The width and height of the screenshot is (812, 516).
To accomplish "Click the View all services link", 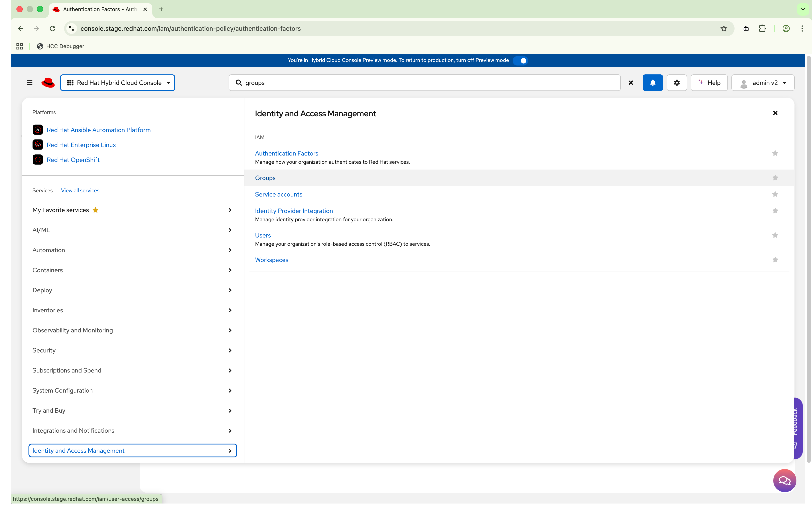I will click(x=80, y=190).
